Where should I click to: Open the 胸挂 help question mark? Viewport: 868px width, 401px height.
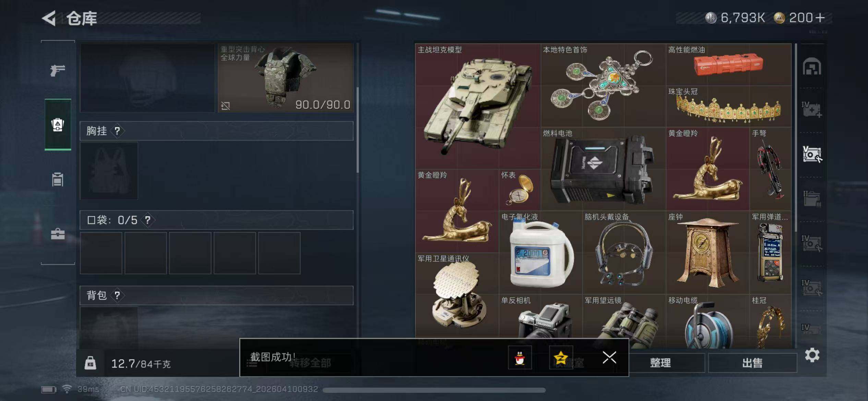(117, 131)
